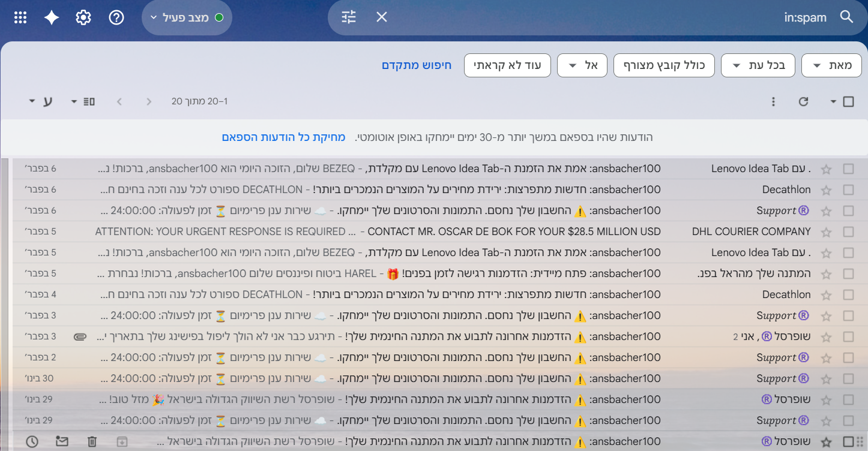Click מחיקת כל הודעות הספאם link
The image size is (868, 451).
point(284,137)
